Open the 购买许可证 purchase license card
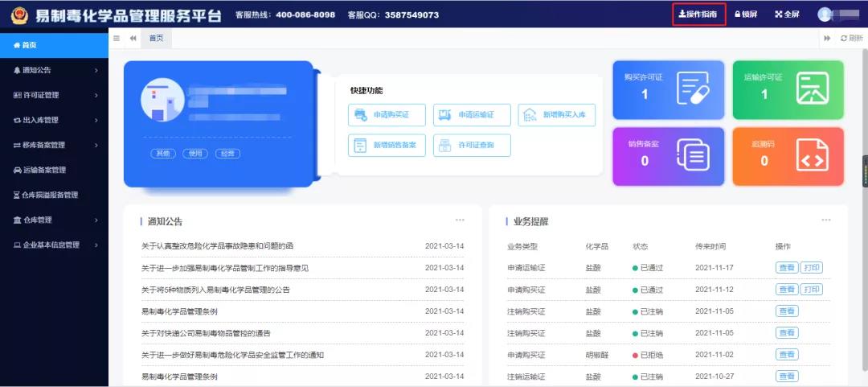 pyautogui.click(x=659, y=89)
